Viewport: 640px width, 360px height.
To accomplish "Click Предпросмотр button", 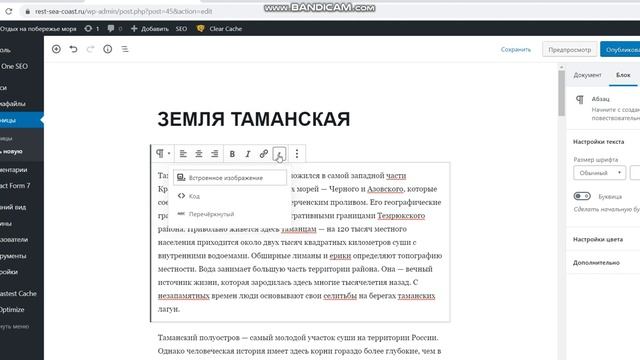I will (570, 49).
